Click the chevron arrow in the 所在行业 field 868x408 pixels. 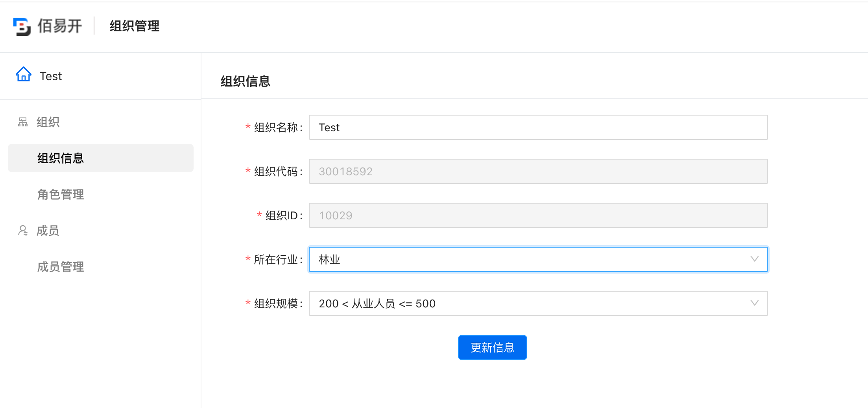click(x=754, y=259)
